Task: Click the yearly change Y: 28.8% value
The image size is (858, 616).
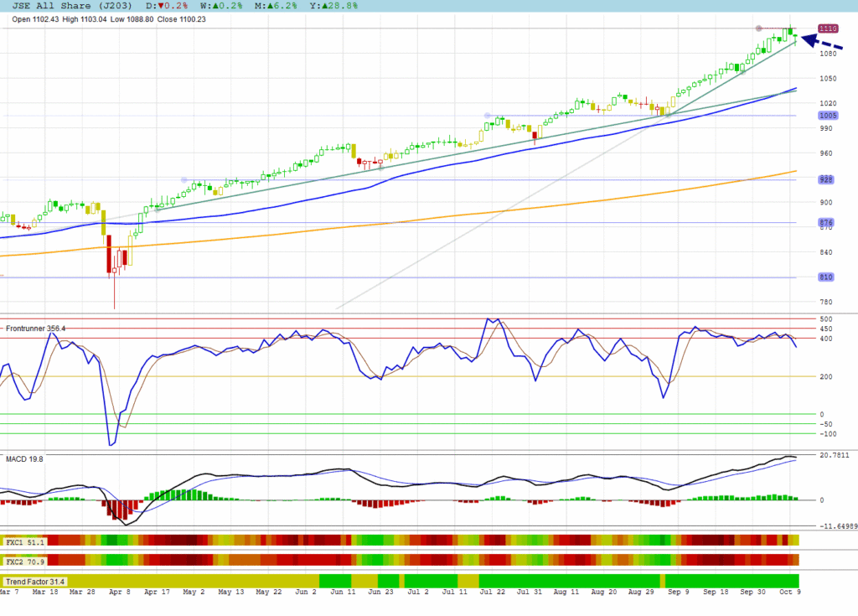Action: (x=333, y=5)
